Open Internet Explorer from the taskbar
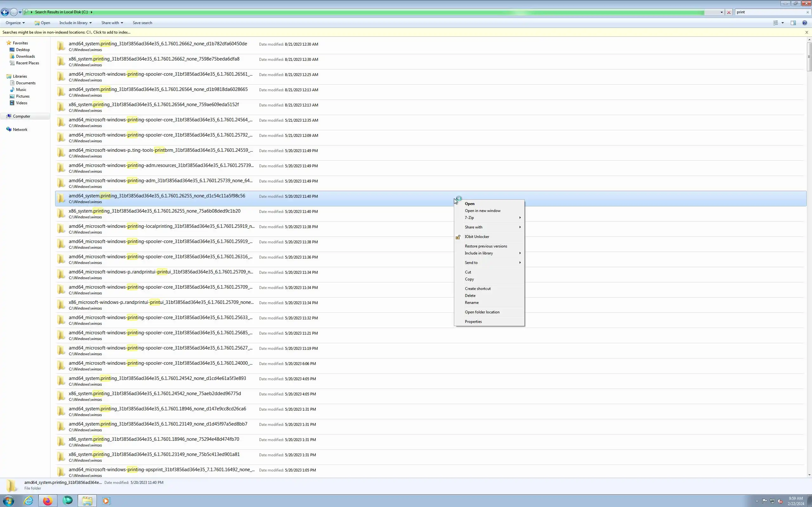Screen dimensions: 812x507 [28, 501]
